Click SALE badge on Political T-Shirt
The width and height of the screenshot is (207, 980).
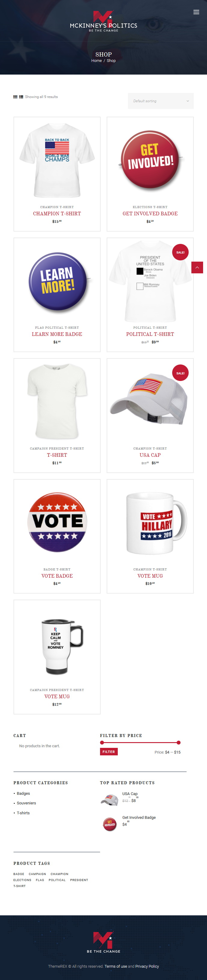181,252
